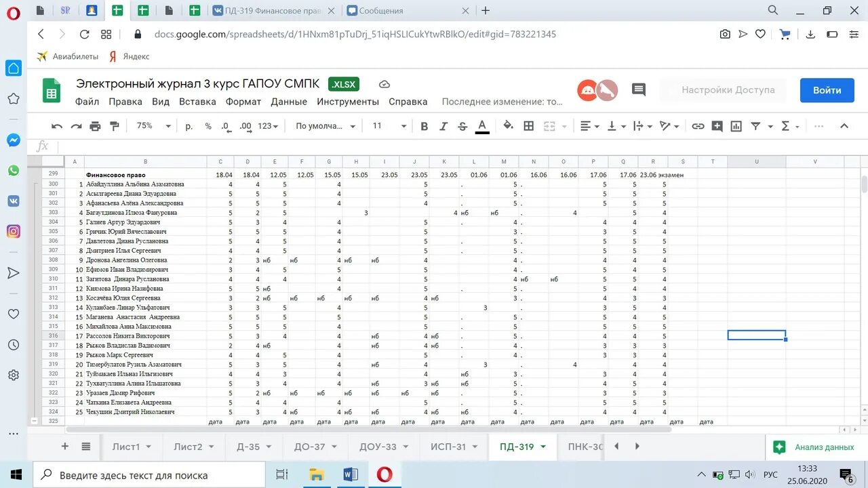The height and width of the screenshot is (488, 868).
Task: Open the text color picker
Action: [x=482, y=126]
